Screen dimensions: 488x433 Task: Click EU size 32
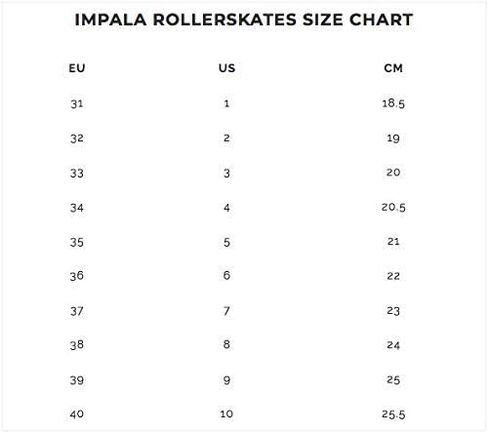(77, 138)
